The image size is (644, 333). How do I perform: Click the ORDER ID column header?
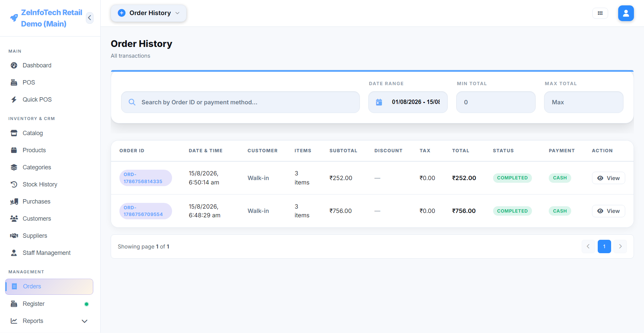click(x=132, y=151)
